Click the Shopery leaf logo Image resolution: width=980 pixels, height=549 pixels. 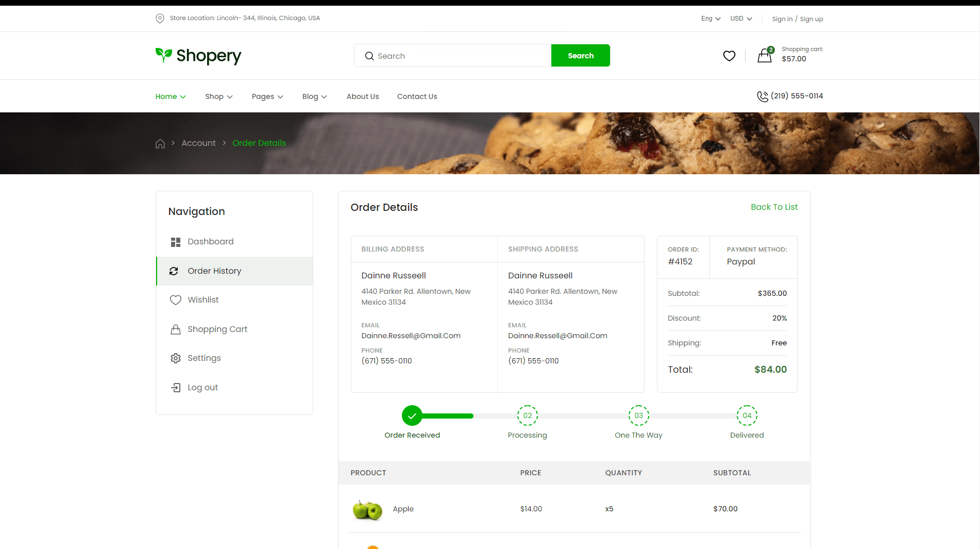coord(164,55)
